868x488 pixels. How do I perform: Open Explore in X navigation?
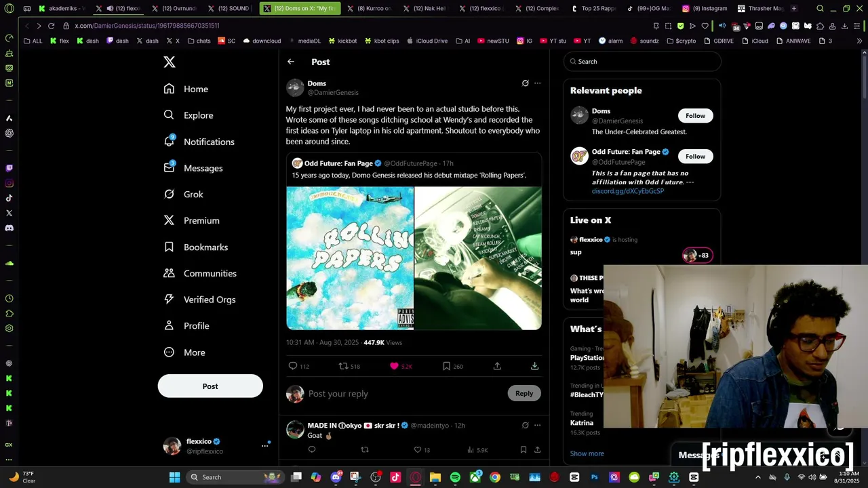point(189,115)
